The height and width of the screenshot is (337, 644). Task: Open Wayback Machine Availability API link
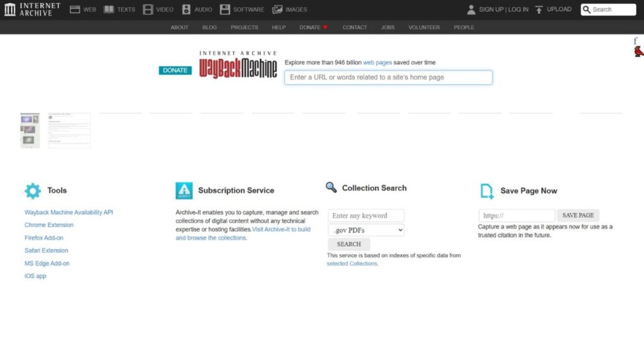pyautogui.click(x=69, y=213)
